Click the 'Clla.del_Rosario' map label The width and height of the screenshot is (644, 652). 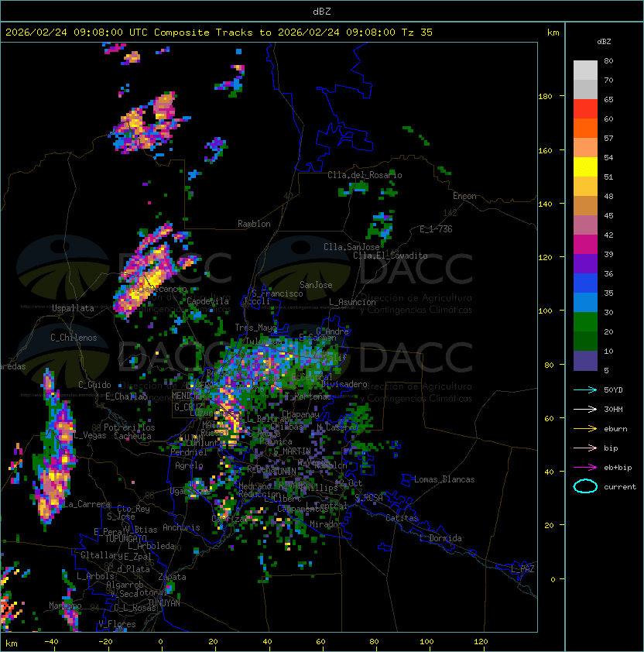click(365, 175)
